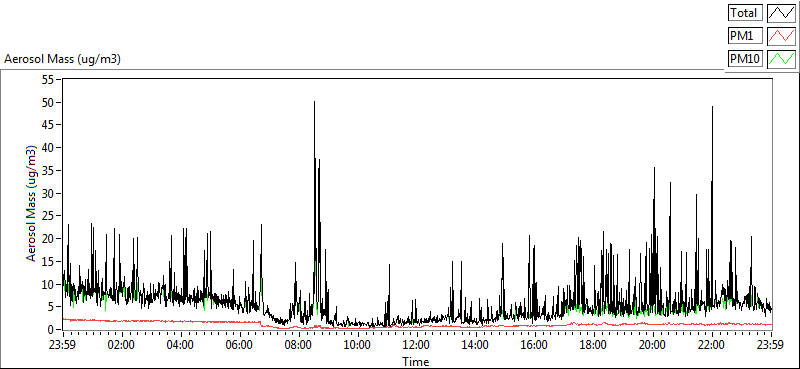This screenshot has height=369, width=800.
Task: Click the Time axis label
Action: (415, 362)
